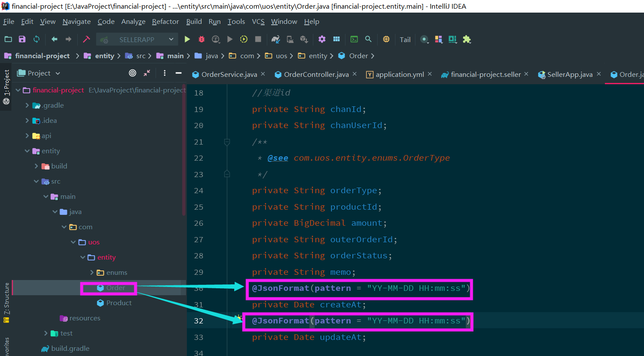Hide the Project tool window
This screenshot has height=356, width=644.
click(x=179, y=73)
